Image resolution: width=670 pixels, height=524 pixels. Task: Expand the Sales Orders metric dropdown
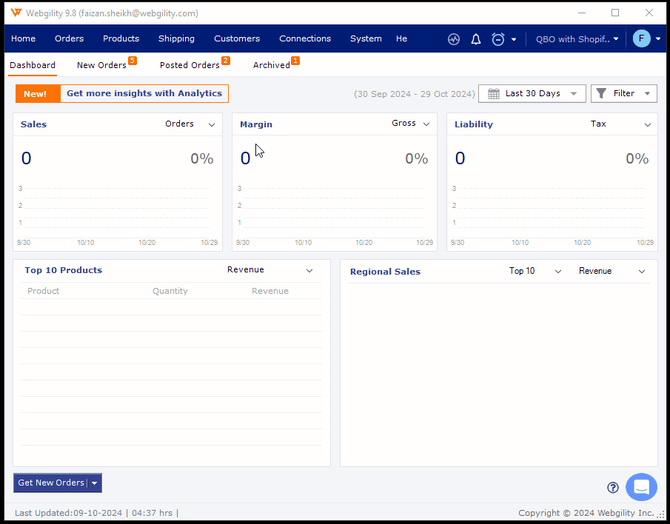pyautogui.click(x=212, y=125)
